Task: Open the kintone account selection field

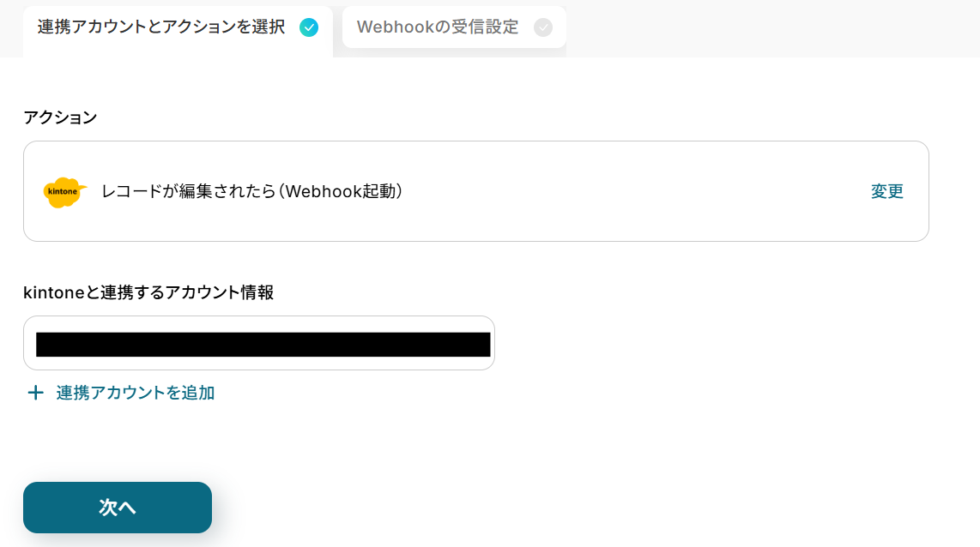Action: click(259, 343)
